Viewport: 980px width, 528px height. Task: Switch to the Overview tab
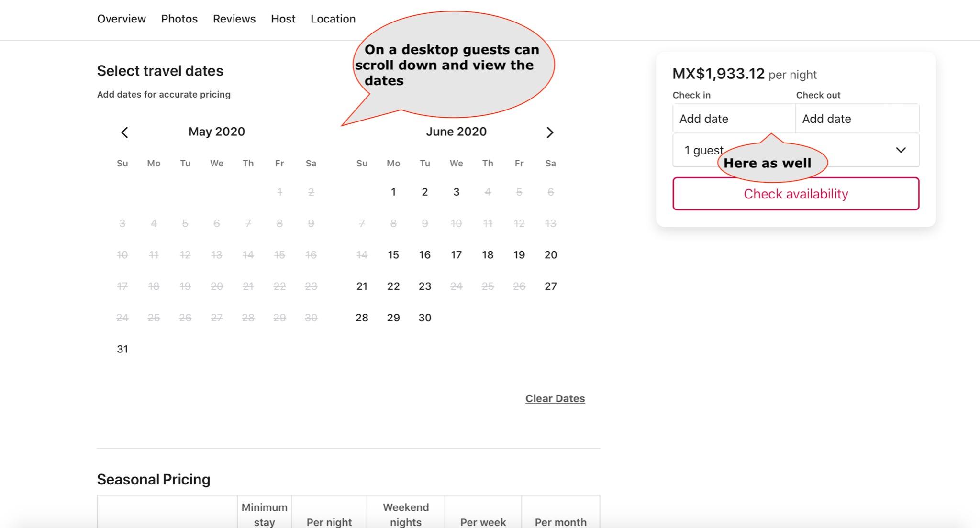121,19
